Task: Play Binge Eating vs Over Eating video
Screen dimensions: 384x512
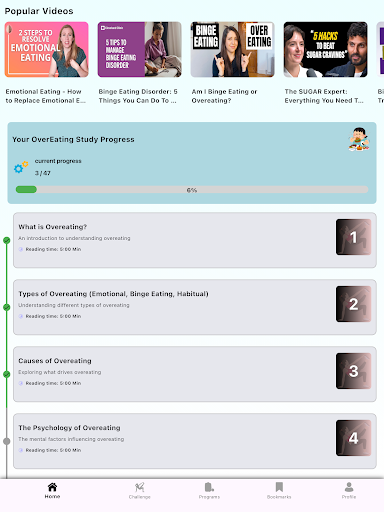Action: (x=233, y=49)
